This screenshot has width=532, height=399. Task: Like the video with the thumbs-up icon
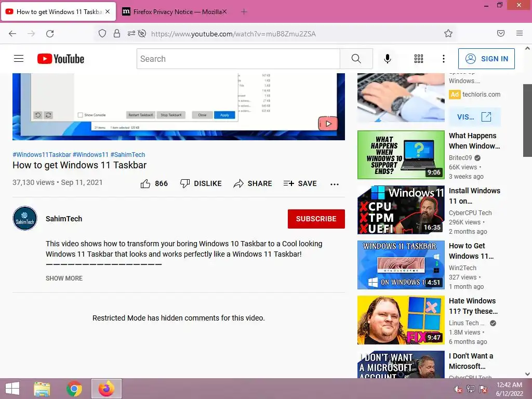pos(145,183)
